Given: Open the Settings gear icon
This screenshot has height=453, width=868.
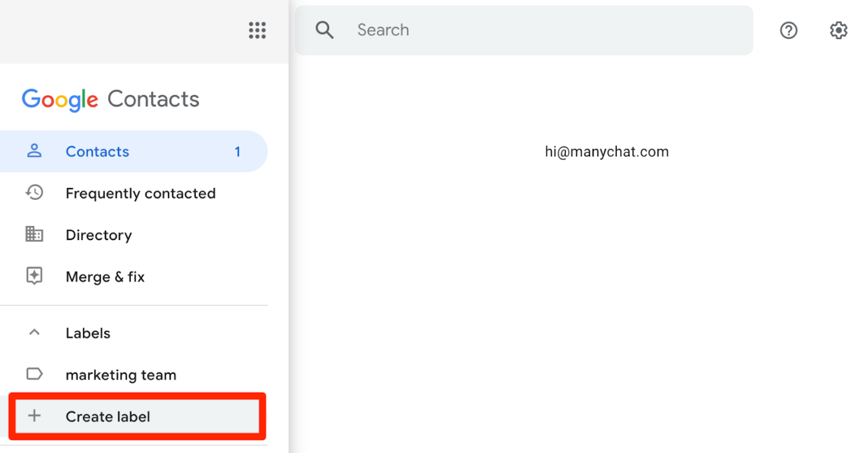Looking at the screenshot, I should tap(838, 30).
